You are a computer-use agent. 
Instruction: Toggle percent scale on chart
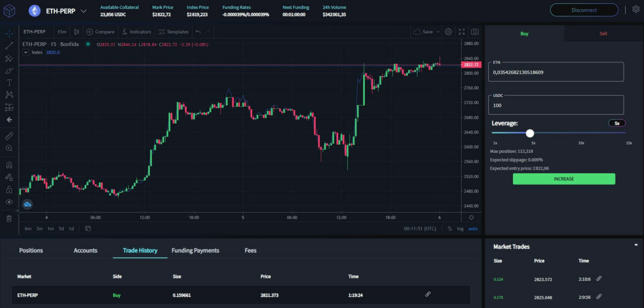point(449,229)
